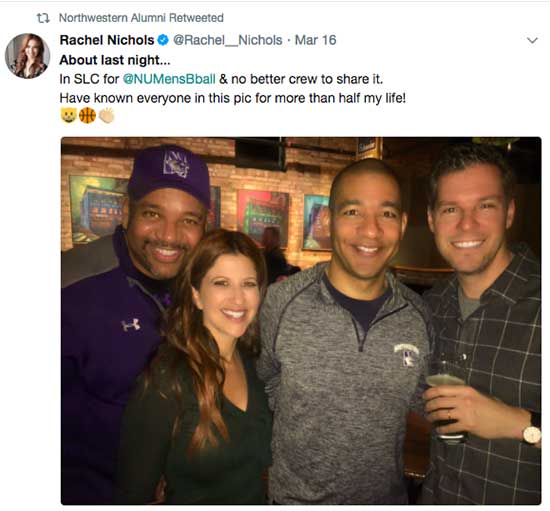
Task: Open the attached group photo
Action: (301, 321)
